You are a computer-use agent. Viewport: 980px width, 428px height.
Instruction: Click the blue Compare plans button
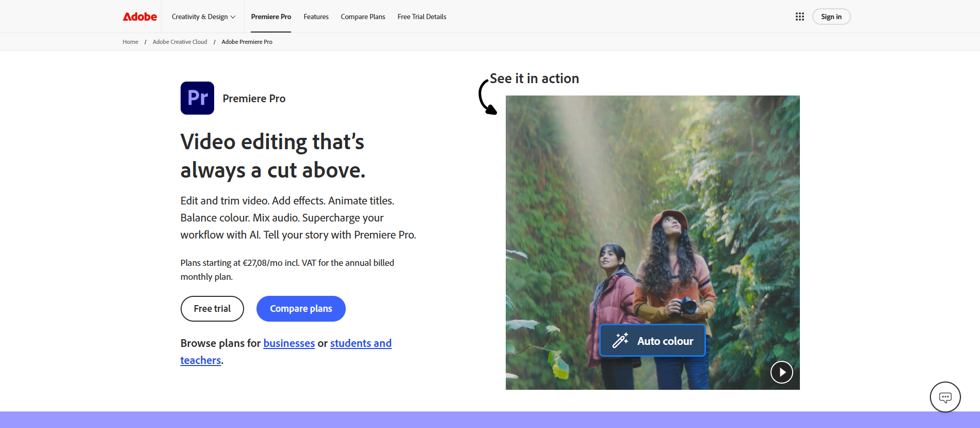pos(301,309)
